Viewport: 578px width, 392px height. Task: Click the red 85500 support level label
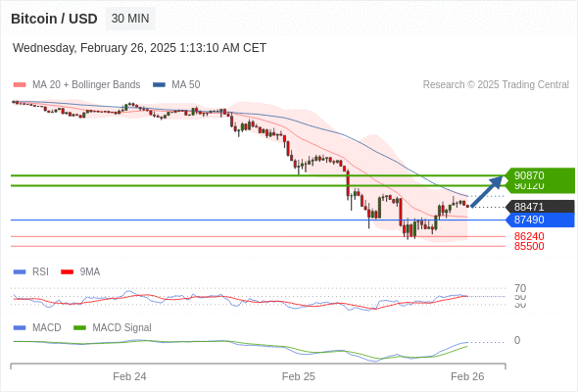[x=529, y=246]
